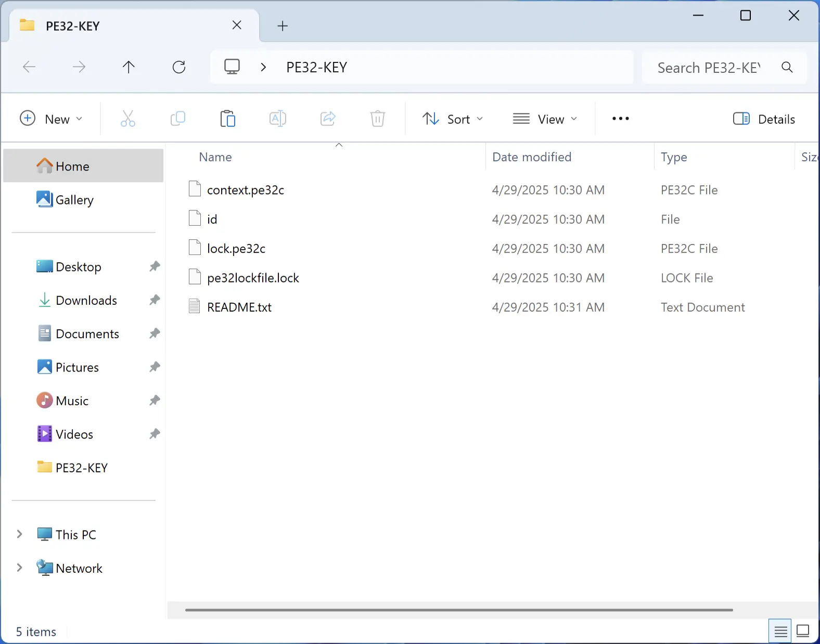The width and height of the screenshot is (820, 644).
Task: Click the Cut scissors icon
Action: (x=128, y=119)
